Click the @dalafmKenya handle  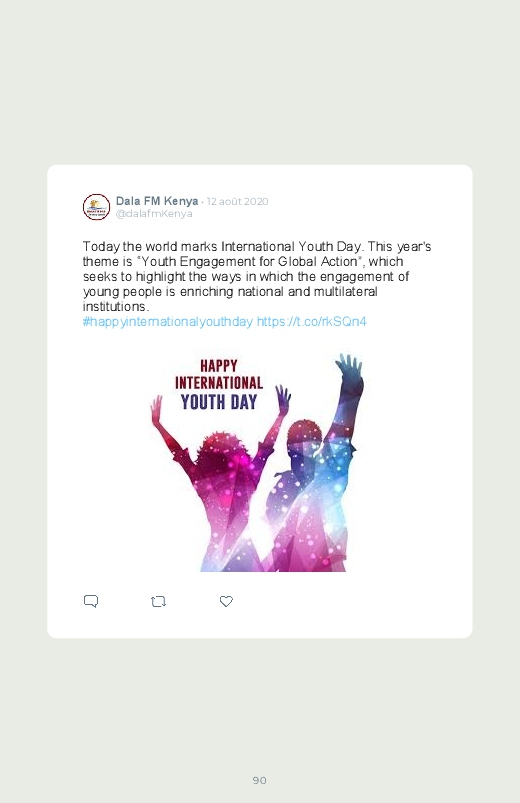point(154,214)
